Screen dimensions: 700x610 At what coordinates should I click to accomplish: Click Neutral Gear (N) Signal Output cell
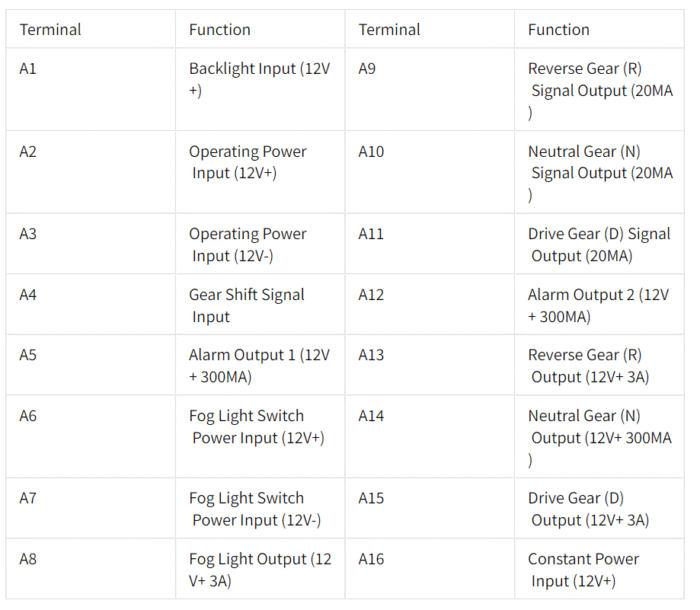click(x=599, y=172)
